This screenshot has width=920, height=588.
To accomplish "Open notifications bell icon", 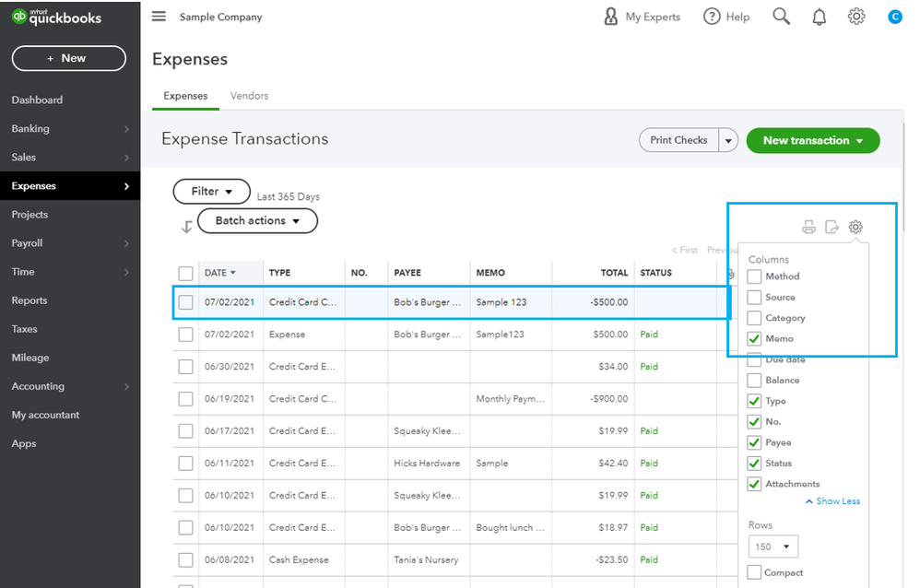I will [x=820, y=17].
